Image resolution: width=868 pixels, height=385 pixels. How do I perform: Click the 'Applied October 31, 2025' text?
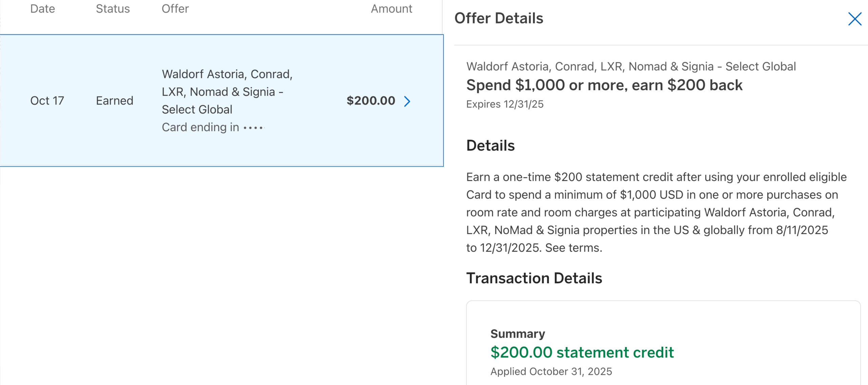click(x=551, y=371)
